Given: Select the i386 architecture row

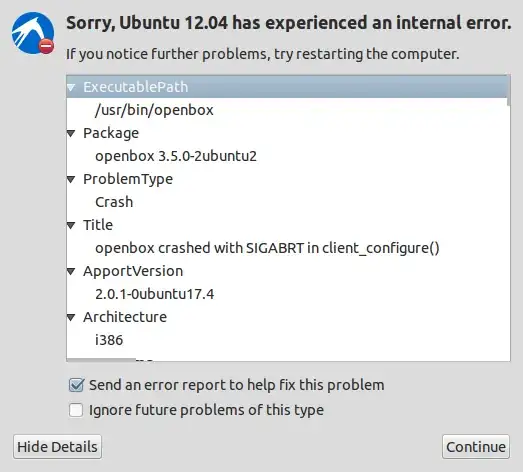Looking at the screenshot, I should pyautogui.click(x=287, y=340).
